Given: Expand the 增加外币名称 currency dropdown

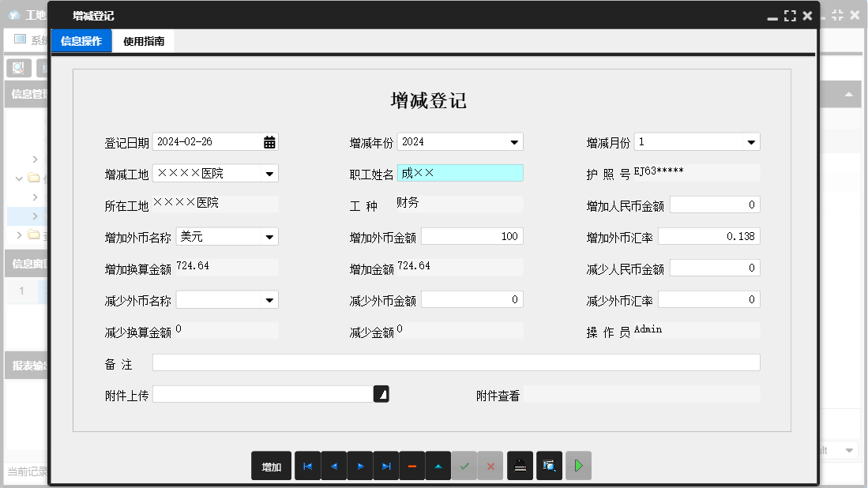Looking at the screenshot, I should (269, 235).
